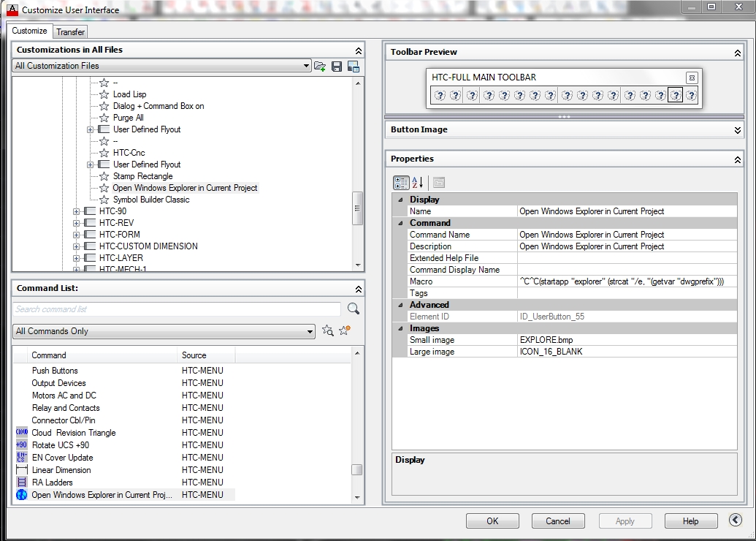
Task: Collapse the Command List panel
Action: pos(358,289)
